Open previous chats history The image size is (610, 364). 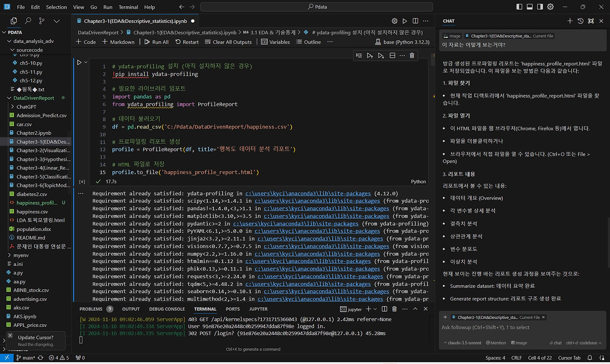[580, 21]
